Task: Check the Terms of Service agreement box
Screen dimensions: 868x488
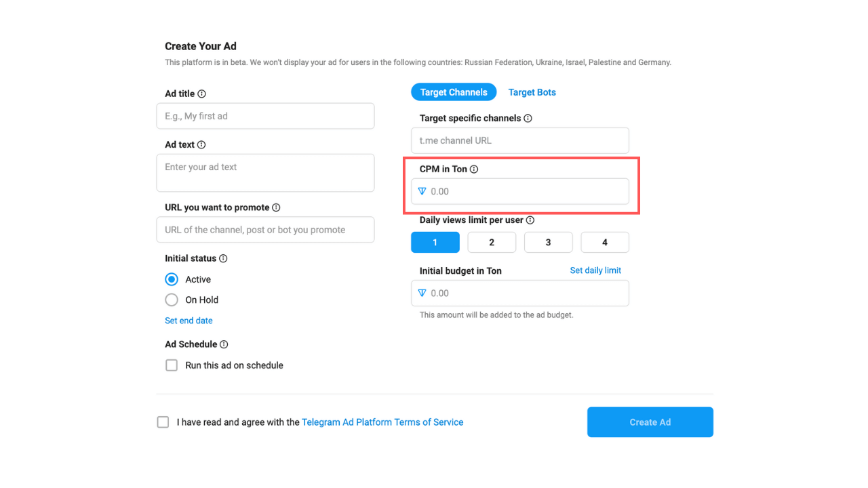Action: click(163, 422)
